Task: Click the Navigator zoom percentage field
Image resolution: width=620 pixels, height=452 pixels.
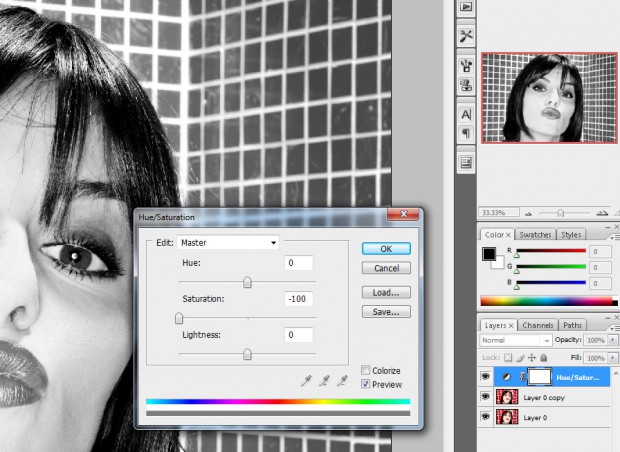Action: coord(499,213)
